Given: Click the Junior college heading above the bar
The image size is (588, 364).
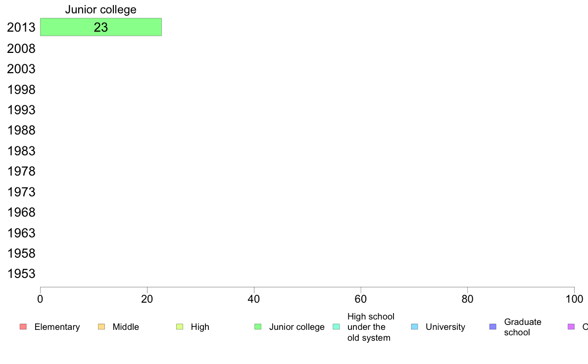Looking at the screenshot, I should coord(101,10).
